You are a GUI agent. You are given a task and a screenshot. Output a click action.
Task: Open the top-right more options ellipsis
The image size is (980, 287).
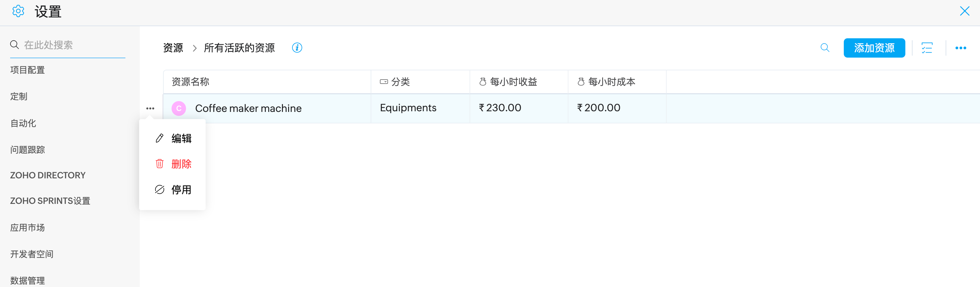[961, 48]
